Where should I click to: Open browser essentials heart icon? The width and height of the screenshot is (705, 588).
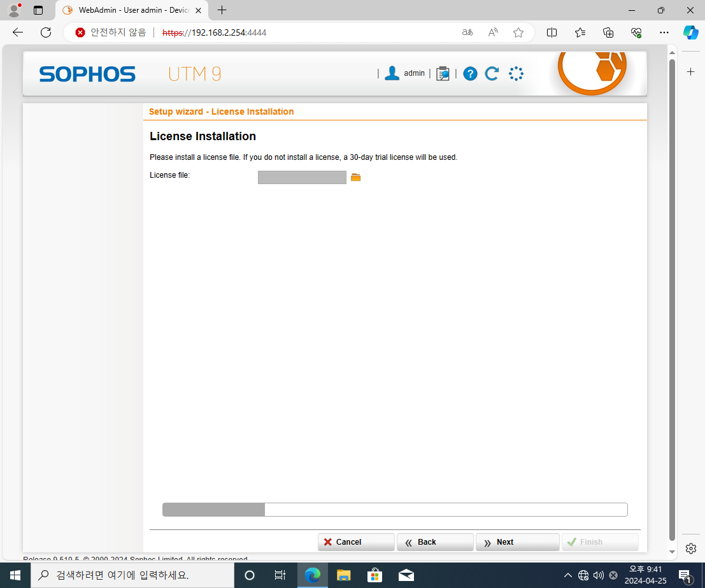point(636,32)
